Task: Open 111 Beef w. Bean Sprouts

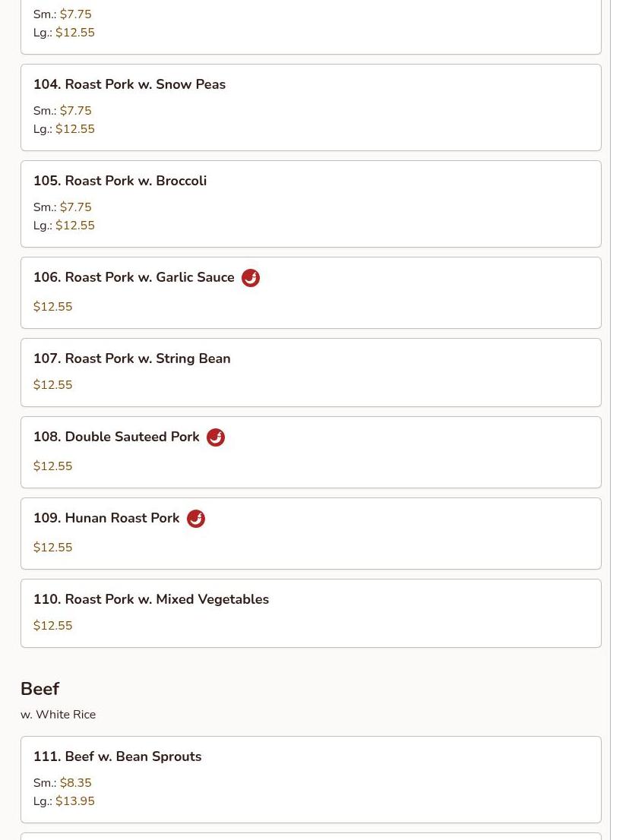Action: (x=117, y=756)
